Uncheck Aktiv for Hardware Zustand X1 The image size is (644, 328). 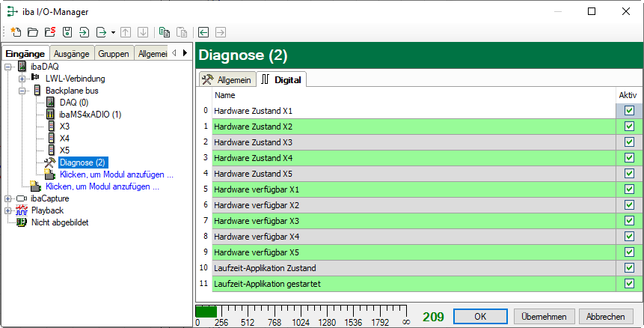629,111
